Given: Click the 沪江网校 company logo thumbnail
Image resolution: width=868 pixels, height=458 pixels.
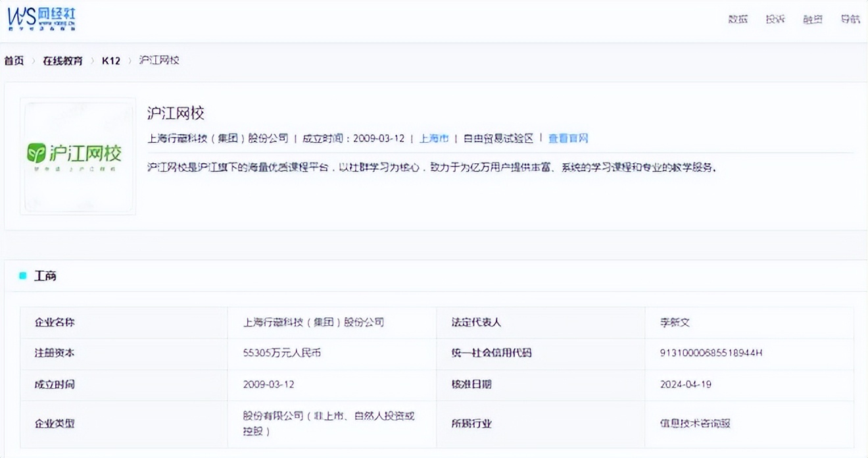Looking at the screenshot, I should [x=78, y=156].
